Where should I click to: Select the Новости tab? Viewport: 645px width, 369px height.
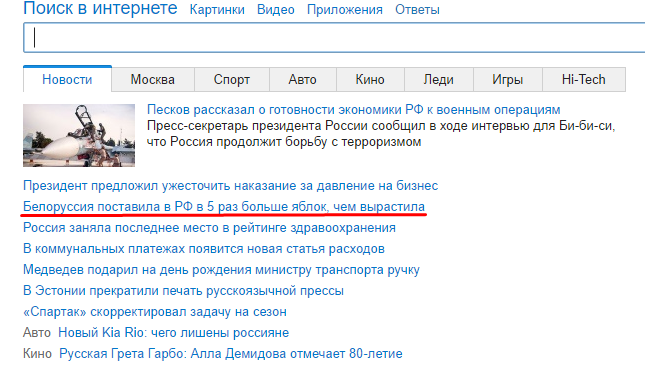coord(67,79)
